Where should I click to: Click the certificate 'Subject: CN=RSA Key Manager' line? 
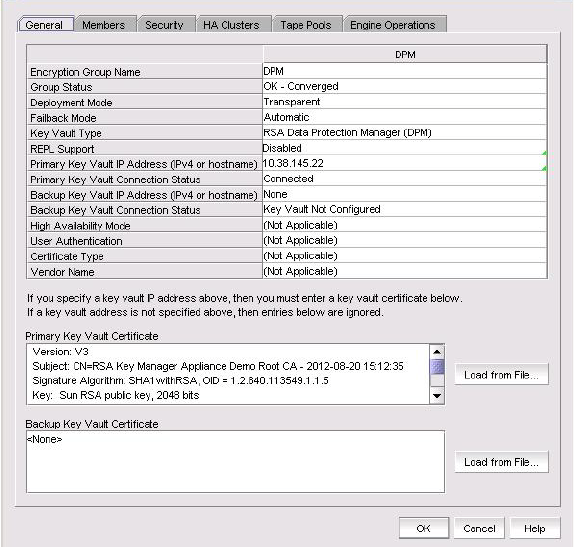[218, 366]
